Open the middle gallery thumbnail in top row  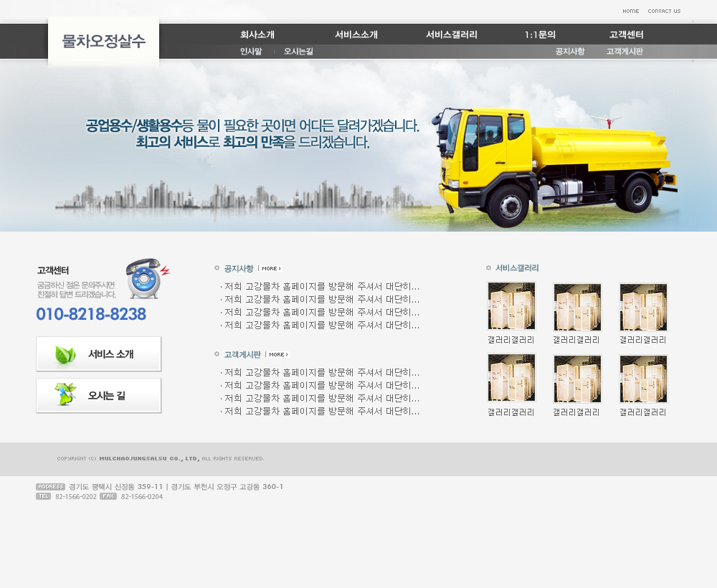(x=577, y=306)
